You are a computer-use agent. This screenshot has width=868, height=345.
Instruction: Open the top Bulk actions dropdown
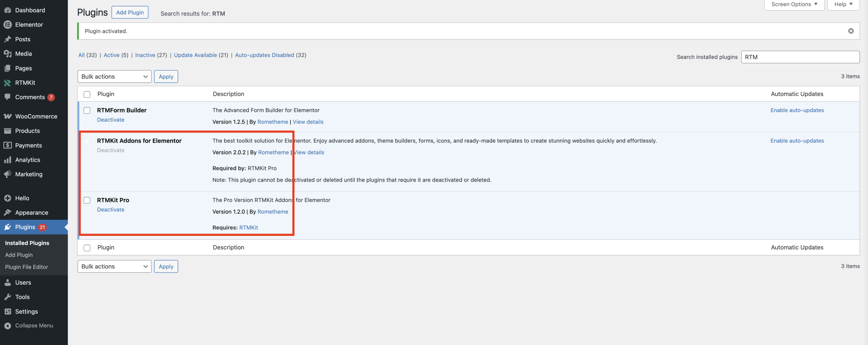[x=114, y=77]
